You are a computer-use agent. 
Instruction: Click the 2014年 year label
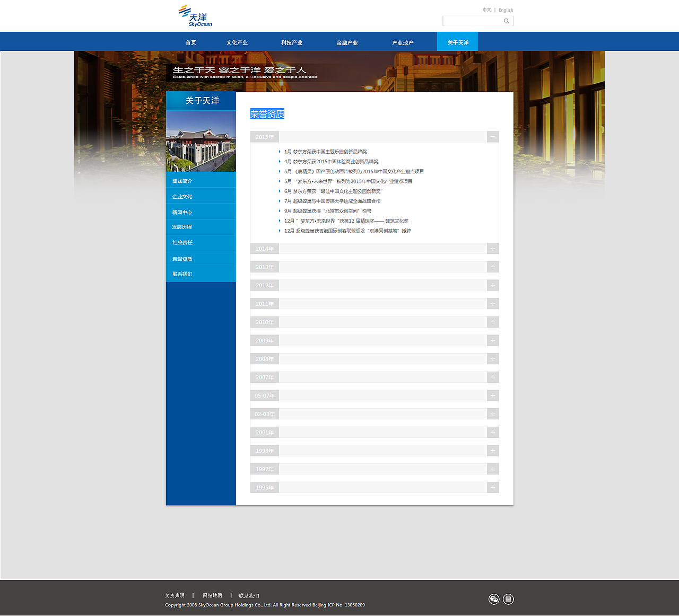265,249
